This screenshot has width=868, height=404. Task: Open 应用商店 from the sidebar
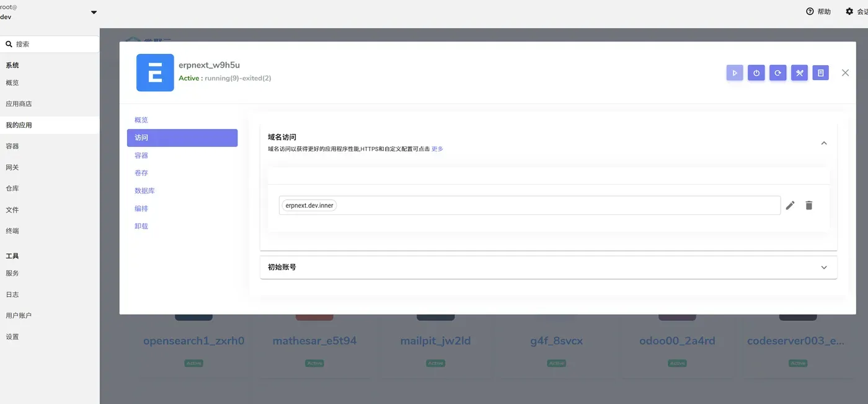pos(20,103)
